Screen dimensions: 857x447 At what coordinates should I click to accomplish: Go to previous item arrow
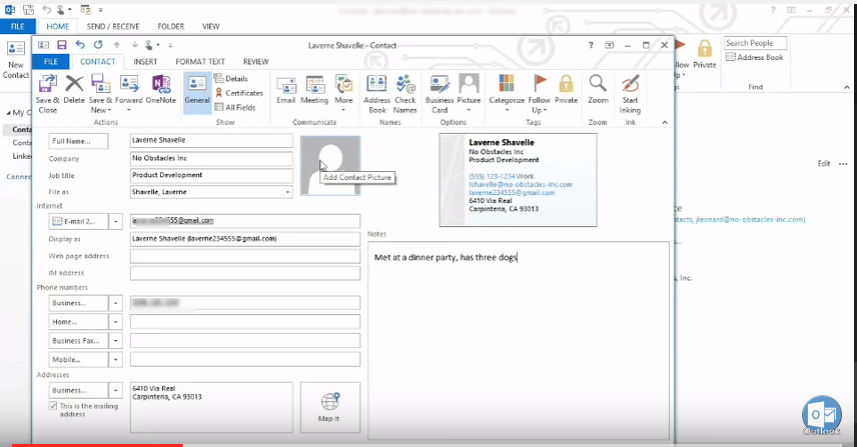(x=116, y=45)
